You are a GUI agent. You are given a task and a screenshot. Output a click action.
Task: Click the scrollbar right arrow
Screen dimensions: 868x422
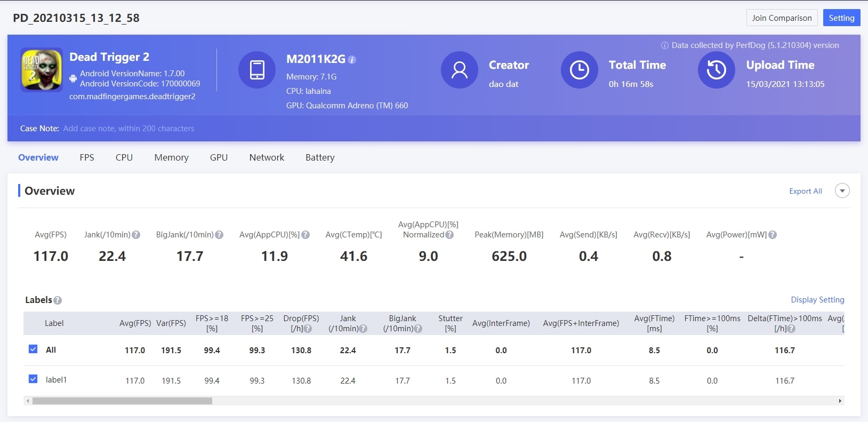[x=840, y=401]
